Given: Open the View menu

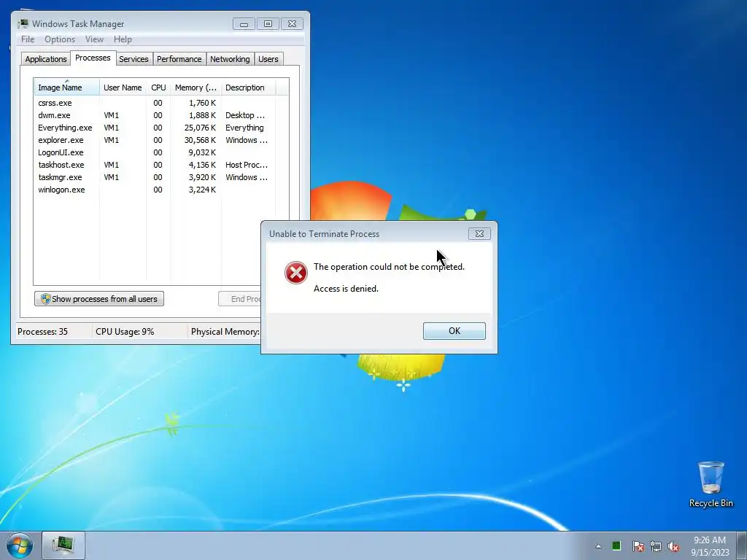Looking at the screenshot, I should [94, 39].
